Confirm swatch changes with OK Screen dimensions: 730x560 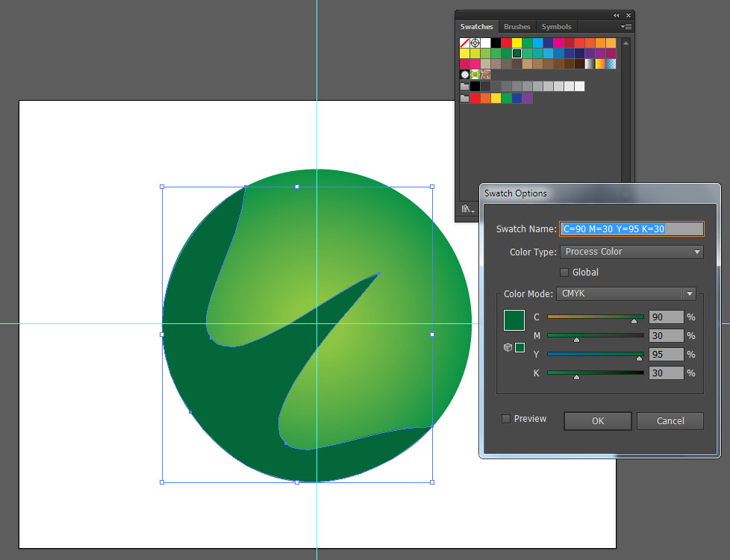tap(597, 420)
